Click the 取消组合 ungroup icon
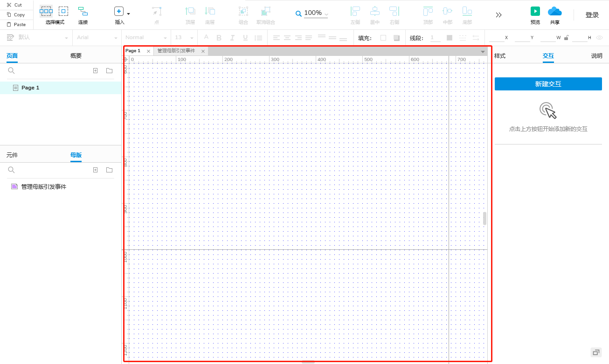This screenshot has width=609, height=364. coord(266,11)
